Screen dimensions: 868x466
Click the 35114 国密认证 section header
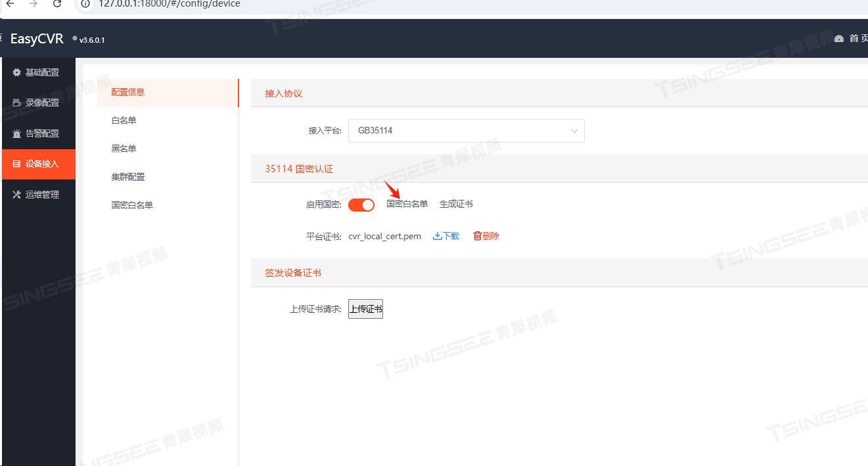pos(299,169)
